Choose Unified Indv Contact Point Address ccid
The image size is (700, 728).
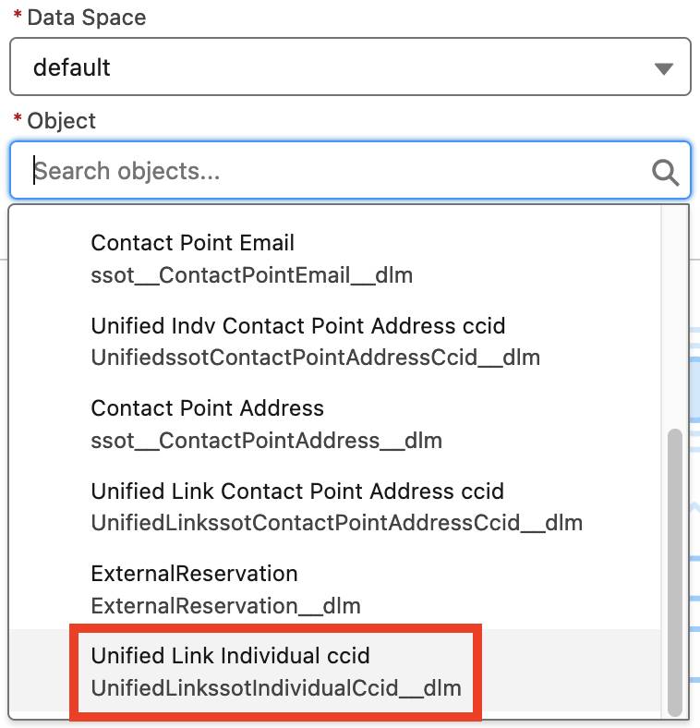(x=334, y=341)
